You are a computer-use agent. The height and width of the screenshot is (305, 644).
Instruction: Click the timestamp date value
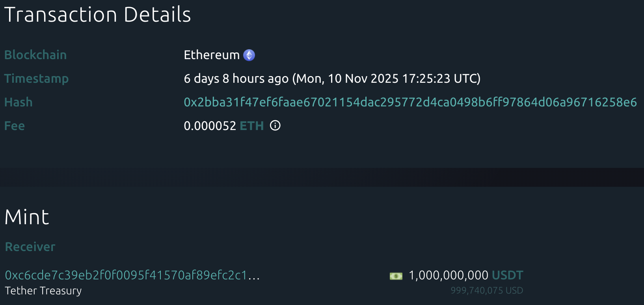tap(332, 79)
